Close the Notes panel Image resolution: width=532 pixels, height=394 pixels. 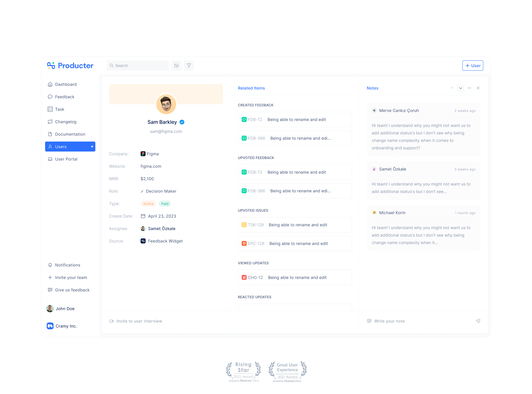tap(478, 88)
